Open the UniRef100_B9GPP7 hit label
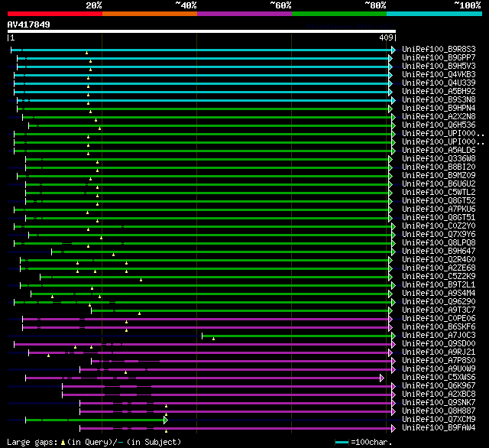 pos(439,57)
